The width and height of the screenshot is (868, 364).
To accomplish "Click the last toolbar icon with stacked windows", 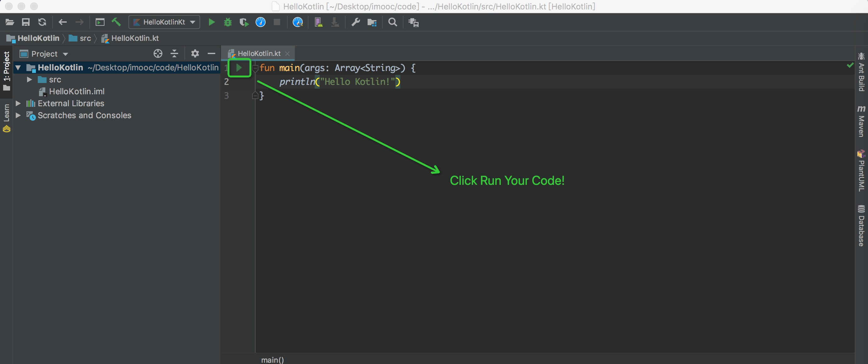I will 414,22.
